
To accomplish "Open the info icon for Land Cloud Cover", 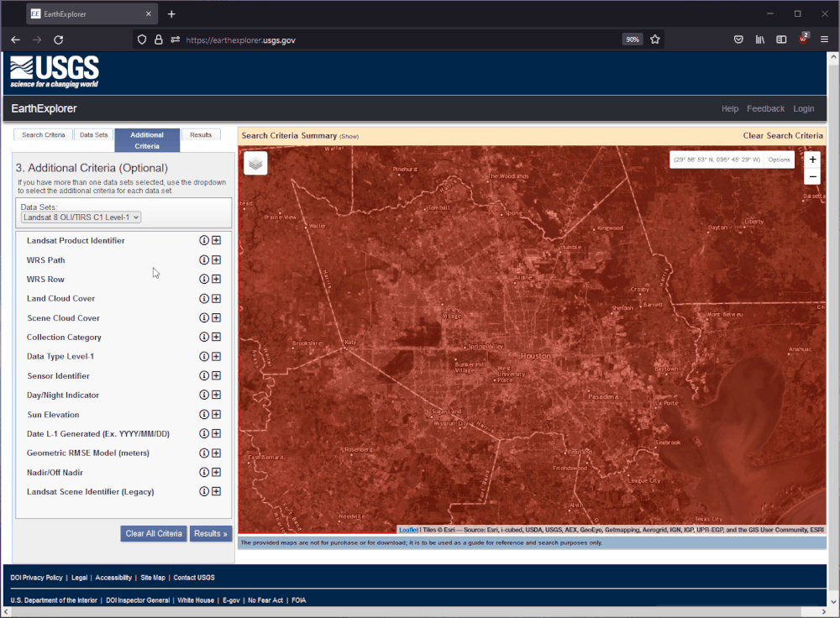I will coord(203,298).
